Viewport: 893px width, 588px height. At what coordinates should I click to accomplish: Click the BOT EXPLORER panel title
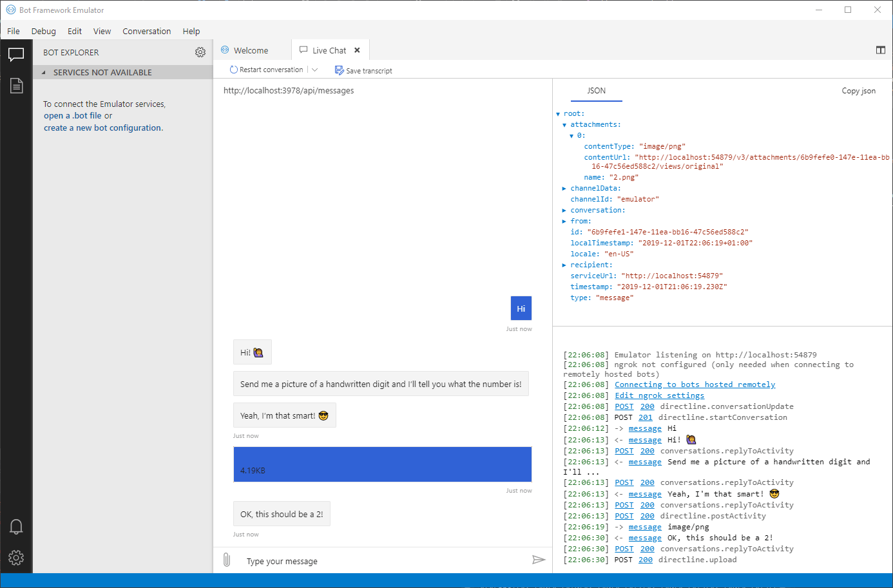71,53
